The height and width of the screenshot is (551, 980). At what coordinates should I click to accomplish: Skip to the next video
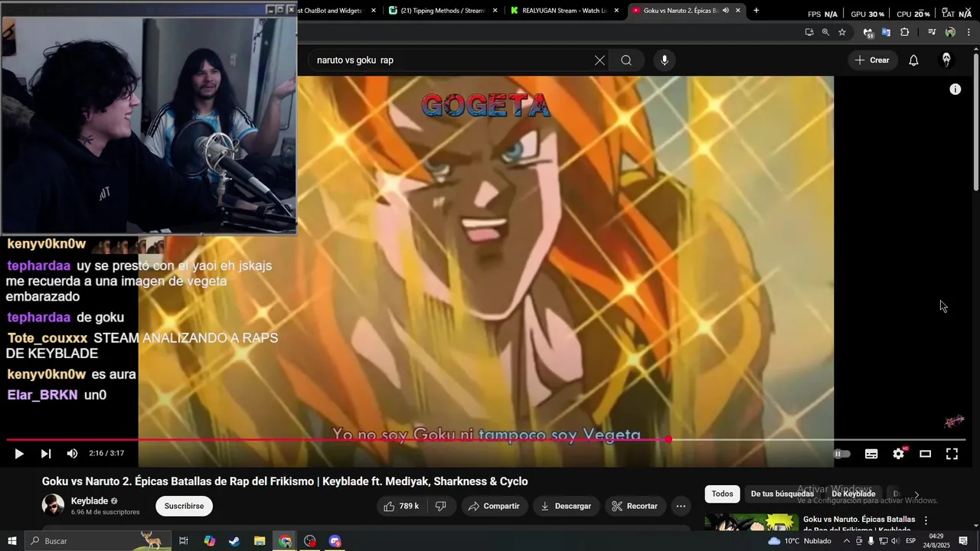[46, 454]
